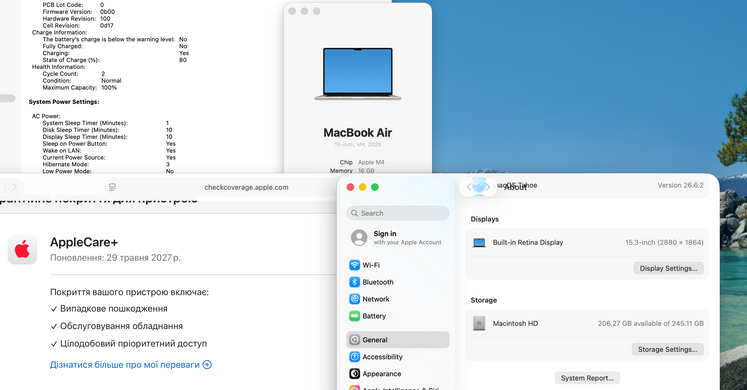The height and width of the screenshot is (390, 747).
Task: Click the 206.27 GB available storage text
Action: (651, 323)
